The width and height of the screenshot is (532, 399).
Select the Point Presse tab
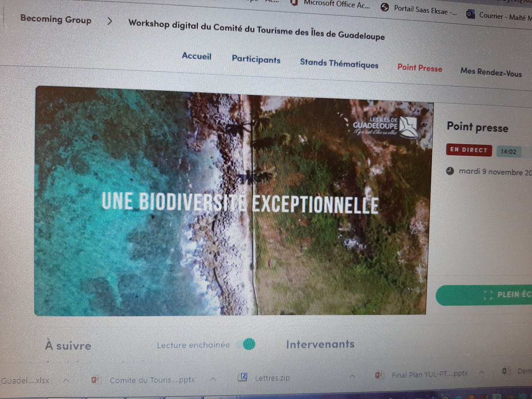[420, 67]
